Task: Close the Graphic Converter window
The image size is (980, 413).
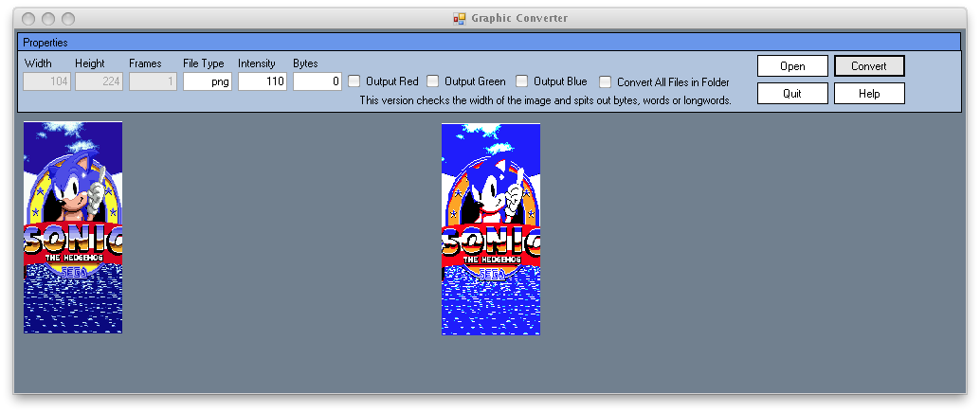Action: (28, 19)
